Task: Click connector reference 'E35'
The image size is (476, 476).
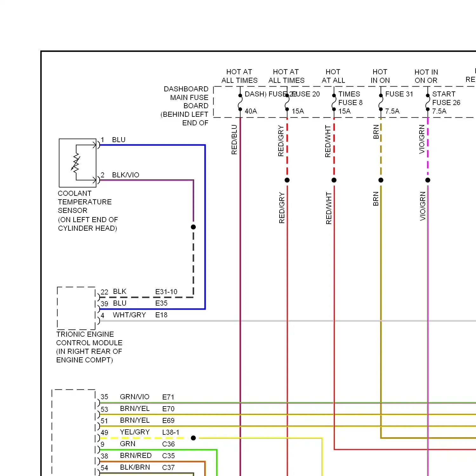Action: point(161,303)
